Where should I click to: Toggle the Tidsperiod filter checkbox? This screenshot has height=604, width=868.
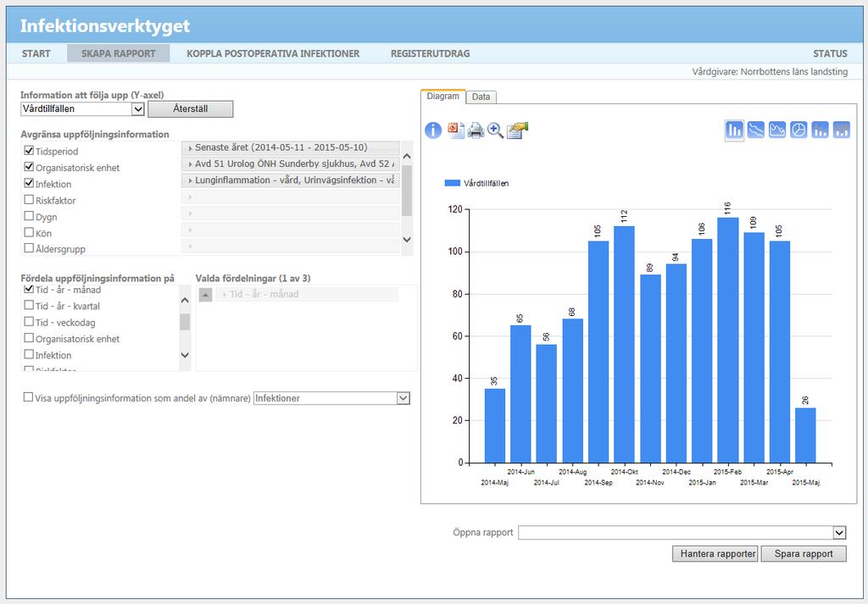pos(30,151)
